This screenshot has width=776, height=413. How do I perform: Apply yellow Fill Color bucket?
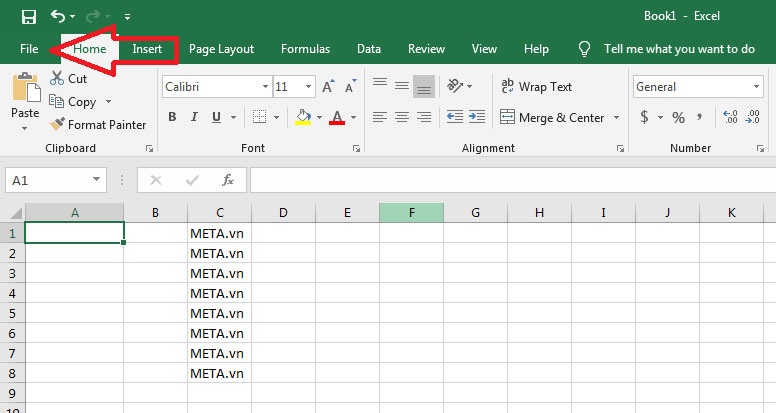303,117
